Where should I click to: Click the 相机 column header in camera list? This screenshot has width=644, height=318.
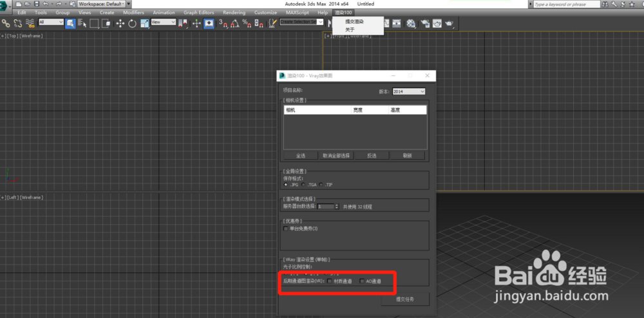pos(317,110)
